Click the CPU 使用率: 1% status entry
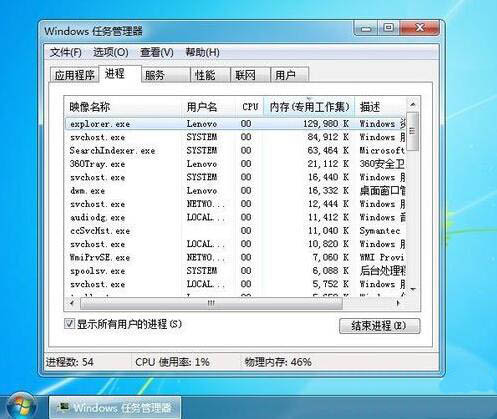The height and width of the screenshot is (419, 497). (172, 362)
